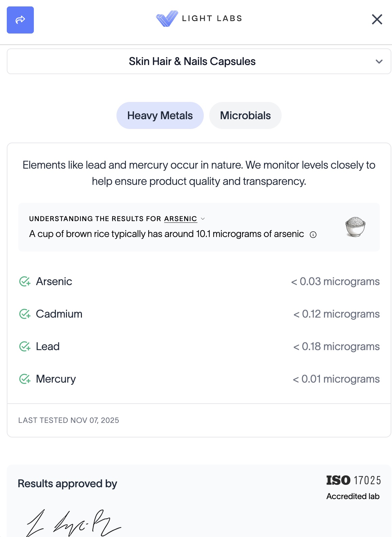Click the Cadmium < 0.12 micrograms value
392x537 pixels.
point(336,314)
